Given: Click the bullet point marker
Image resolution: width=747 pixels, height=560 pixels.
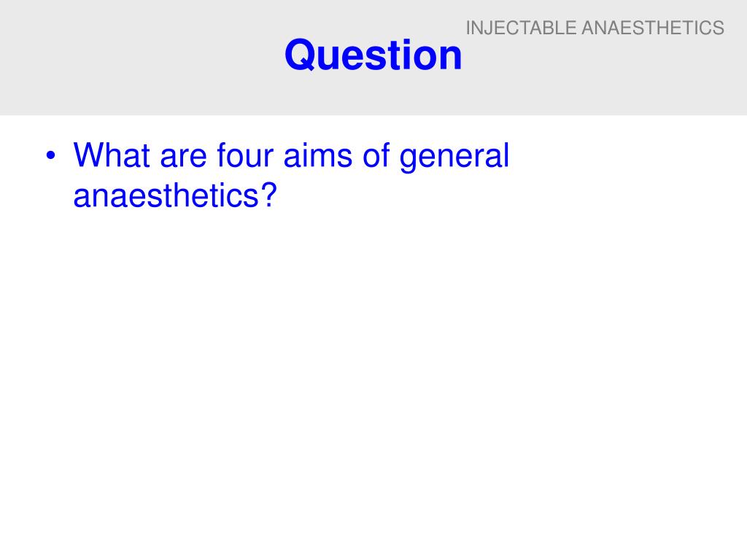Looking at the screenshot, I should (51, 156).
